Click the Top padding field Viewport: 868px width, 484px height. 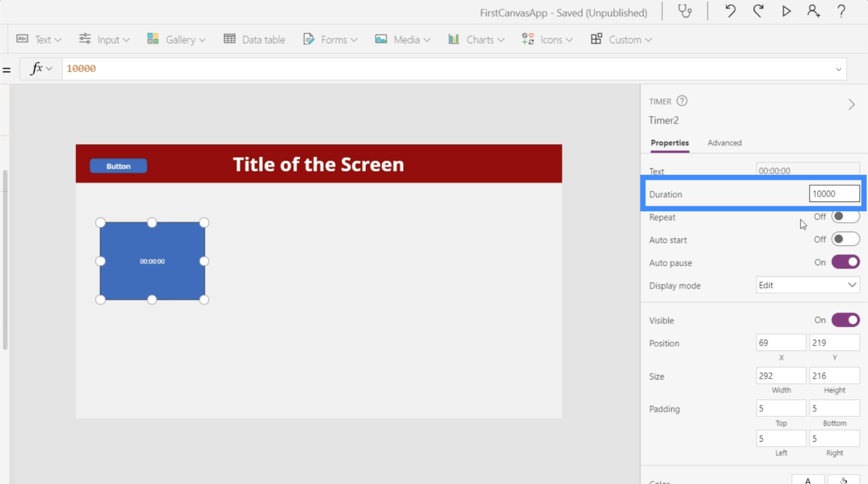(x=781, y=409)
